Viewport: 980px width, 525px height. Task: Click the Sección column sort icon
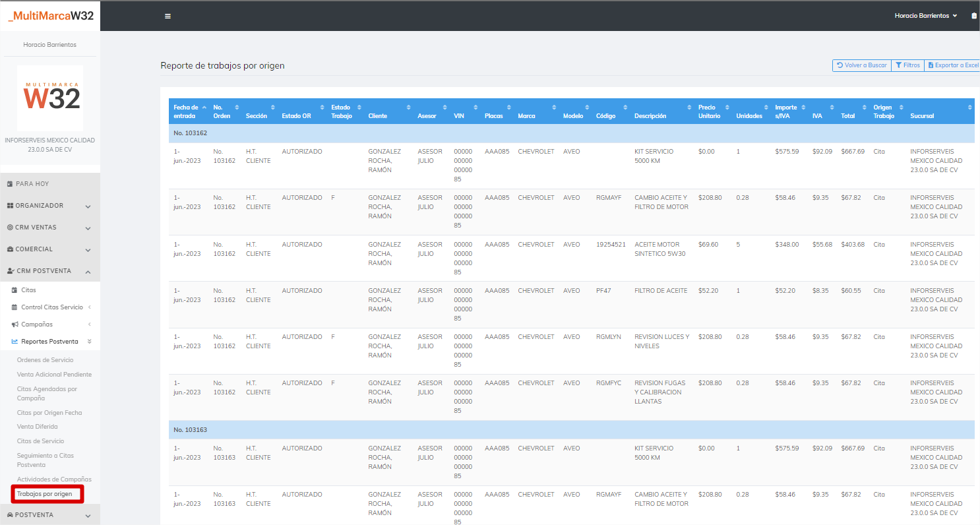[272, 108]
